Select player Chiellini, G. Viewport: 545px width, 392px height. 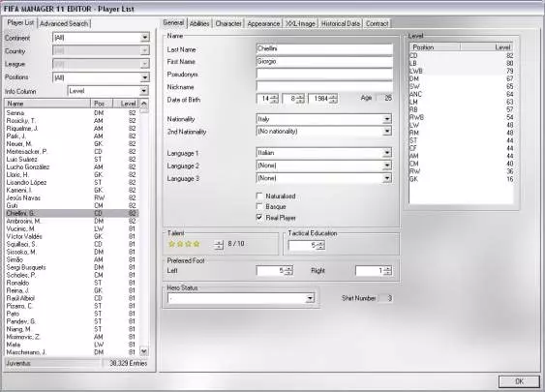(72, 213)
